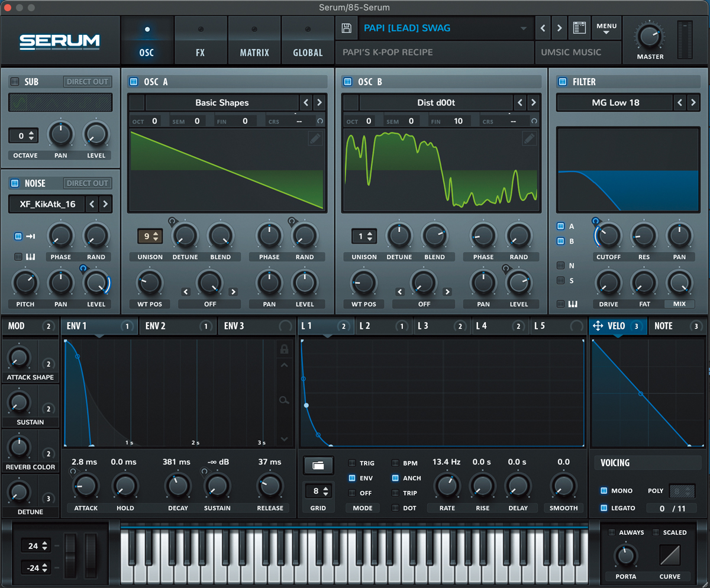This screenshot has height=588, width=710.
Task: Toggle the noise keytrack keyboard icon
Action: [30, 257]
